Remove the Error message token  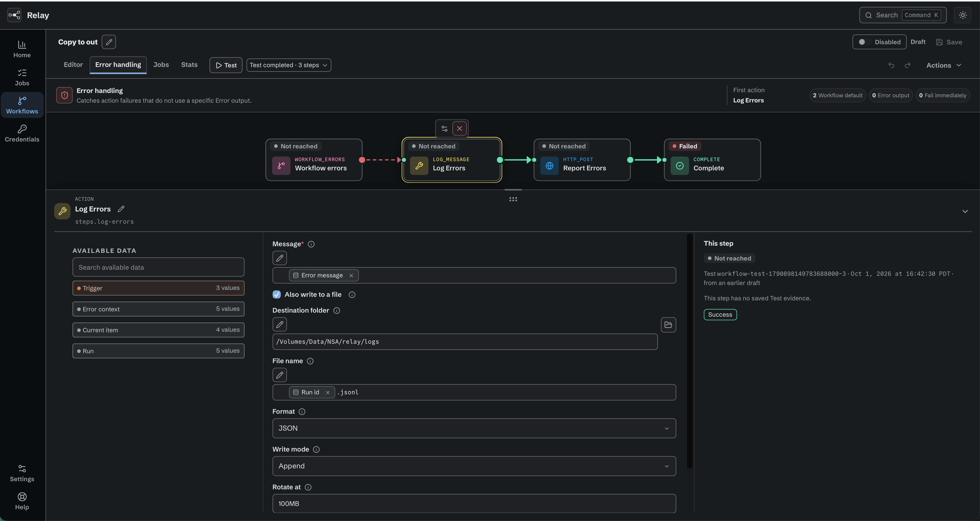pos(351,275)
